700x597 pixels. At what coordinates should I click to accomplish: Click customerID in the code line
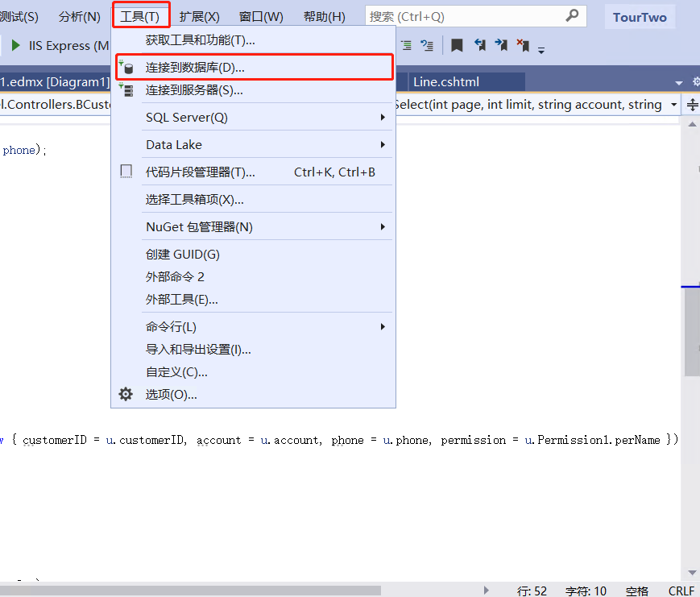55,440
